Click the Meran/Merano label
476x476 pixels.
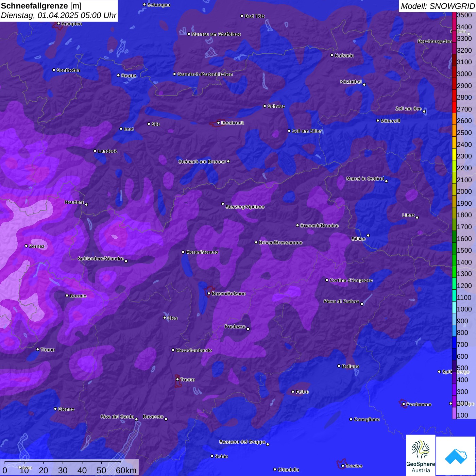(202, 252)
